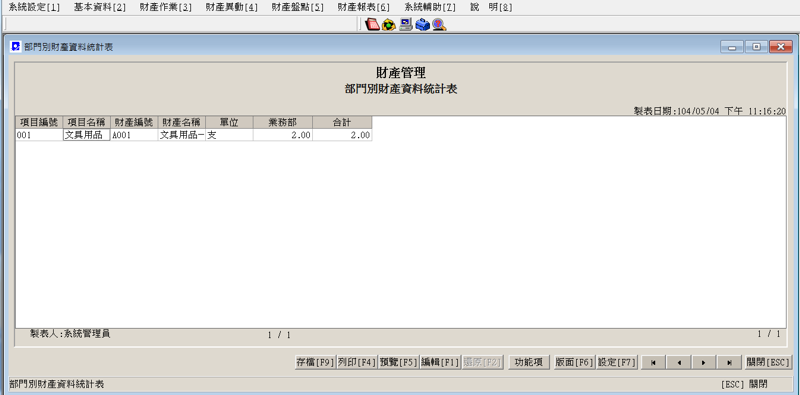Click the report window title icon
The height and width of the screenshot is (395, 800).
16,46
